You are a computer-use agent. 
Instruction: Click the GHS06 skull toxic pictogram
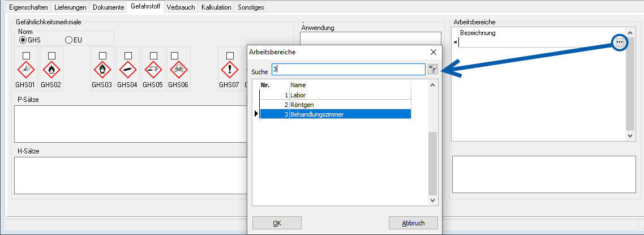[178, 71]
